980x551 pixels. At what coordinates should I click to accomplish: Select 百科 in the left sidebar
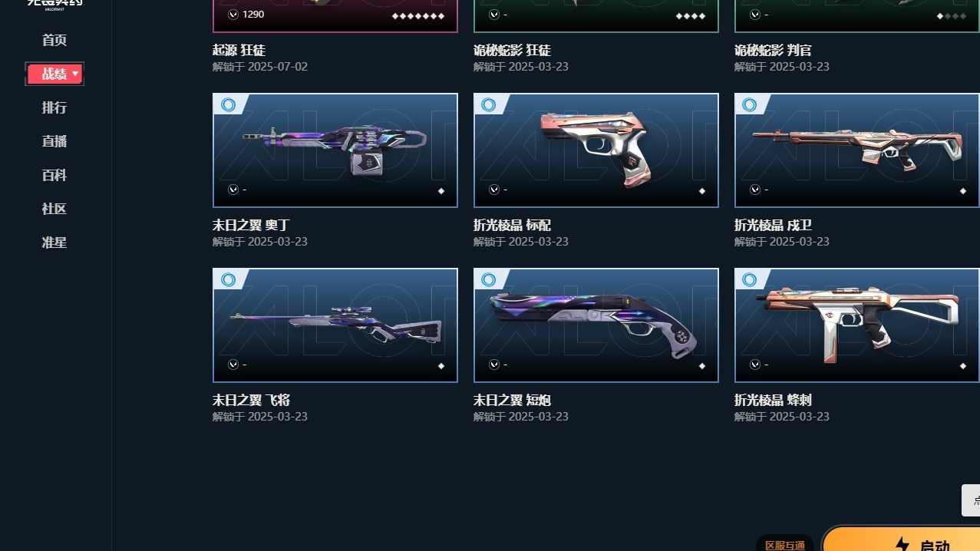[54, 175]
